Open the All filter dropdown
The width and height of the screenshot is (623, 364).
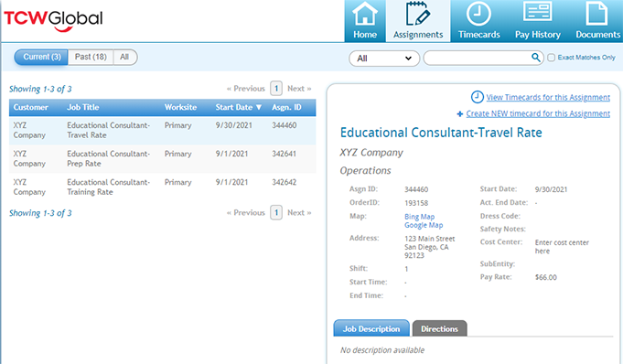pos(384,59)
